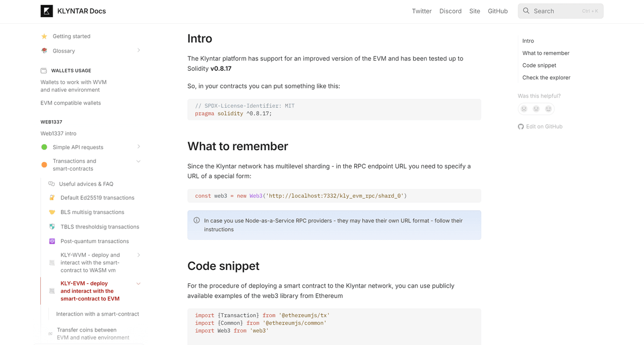Viewport: 644px width, 345px height.
Task: Click the KLYNTAR logo icon
Action: point(47,11)
